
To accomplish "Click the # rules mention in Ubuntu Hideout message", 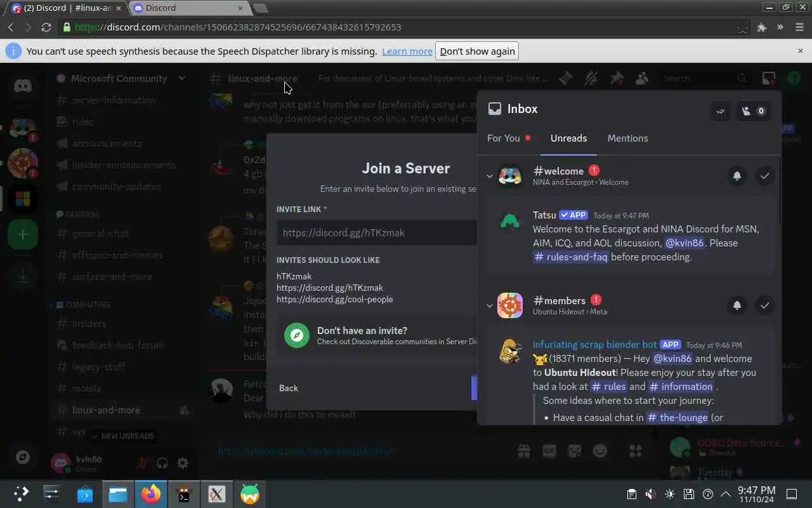I will [609, 387].
